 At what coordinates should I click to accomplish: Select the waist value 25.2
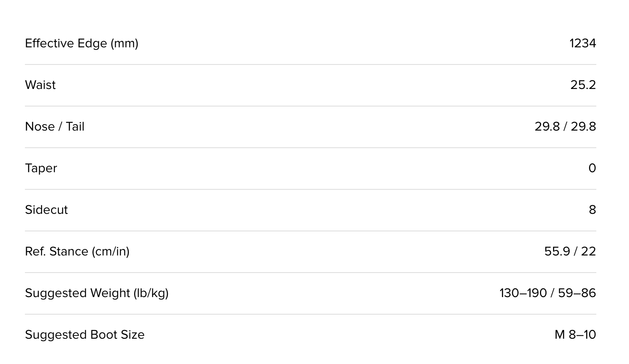pyautogui.click(x=583, y=85)
